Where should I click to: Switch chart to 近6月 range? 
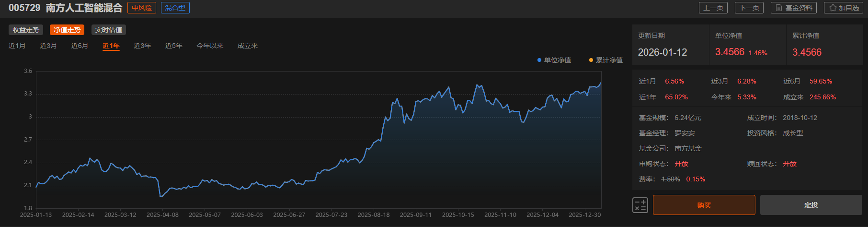(x=80, y=46)
